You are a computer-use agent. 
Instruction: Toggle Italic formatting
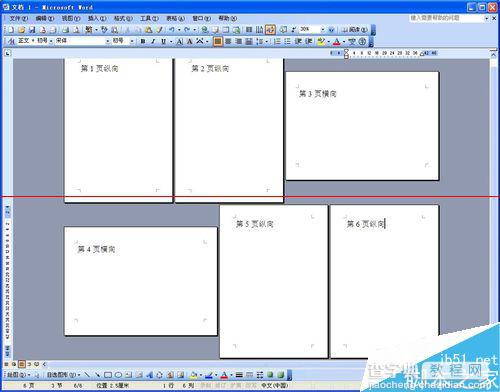coord(153,41)
